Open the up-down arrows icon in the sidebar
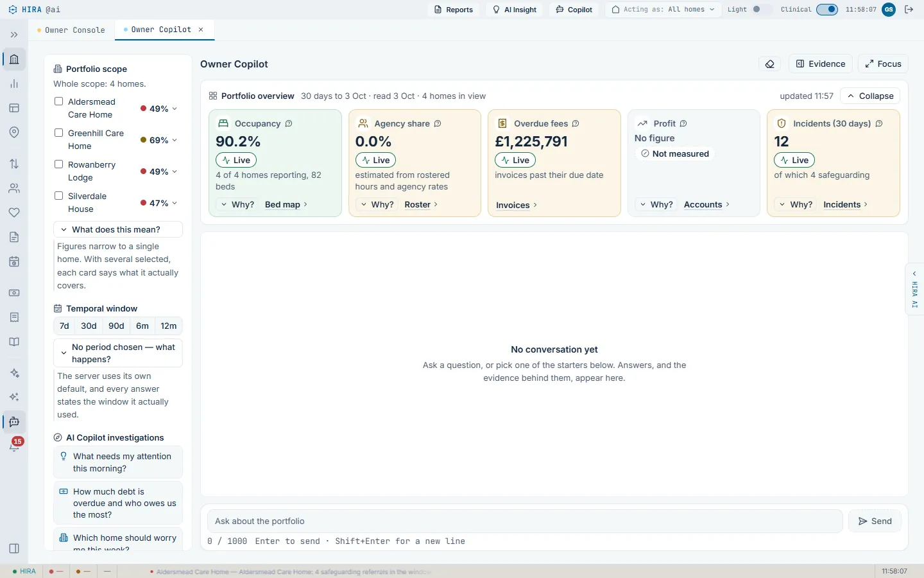The width and height of the screenshot is (924, 578). 14,164
